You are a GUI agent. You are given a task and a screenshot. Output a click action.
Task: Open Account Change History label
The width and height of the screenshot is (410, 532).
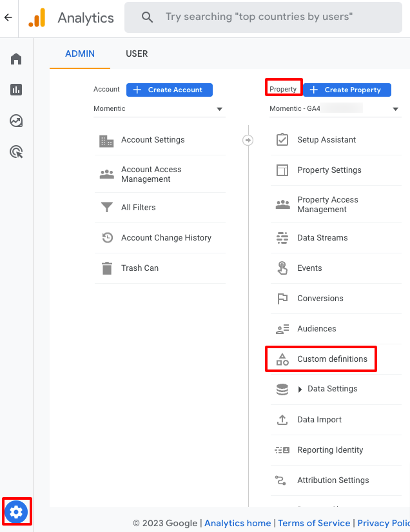pyautogui.click(x=166, y=237)
